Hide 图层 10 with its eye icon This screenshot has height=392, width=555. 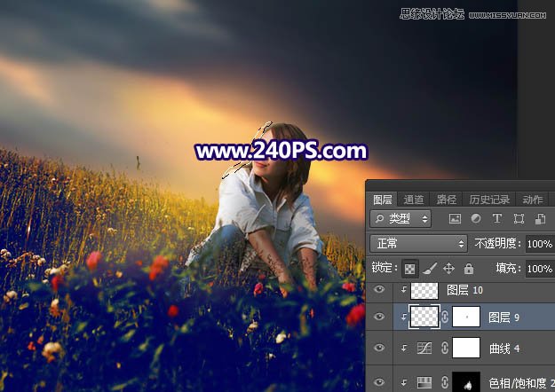tap(379, 290)
